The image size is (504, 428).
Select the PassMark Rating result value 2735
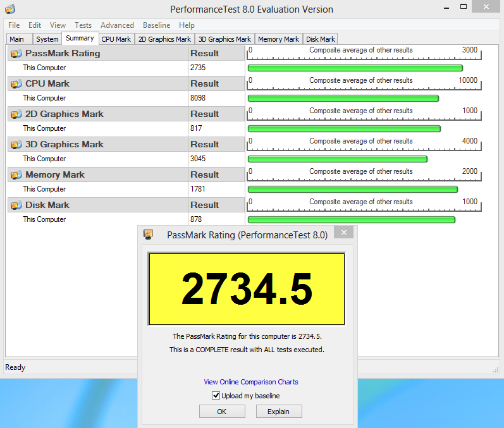(198, 68)
